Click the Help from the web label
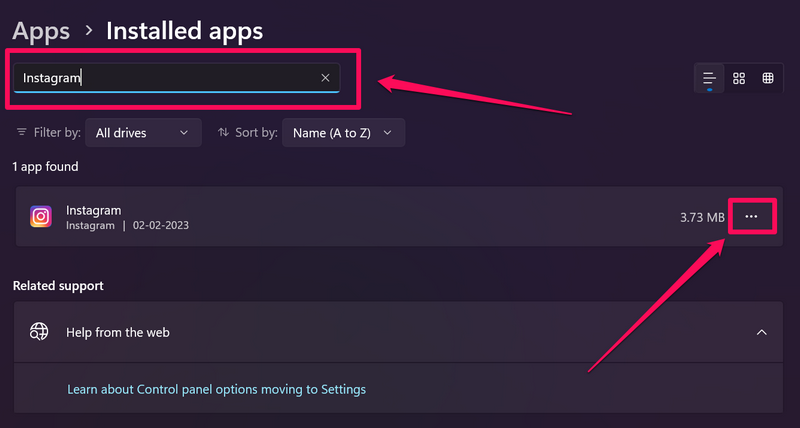800x428 pixels. coord(118,332)
